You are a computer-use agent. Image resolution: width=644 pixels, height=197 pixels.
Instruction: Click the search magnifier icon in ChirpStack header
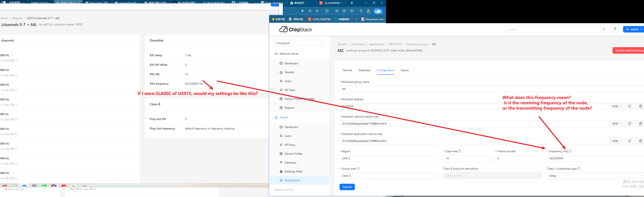tap(604, 29)
